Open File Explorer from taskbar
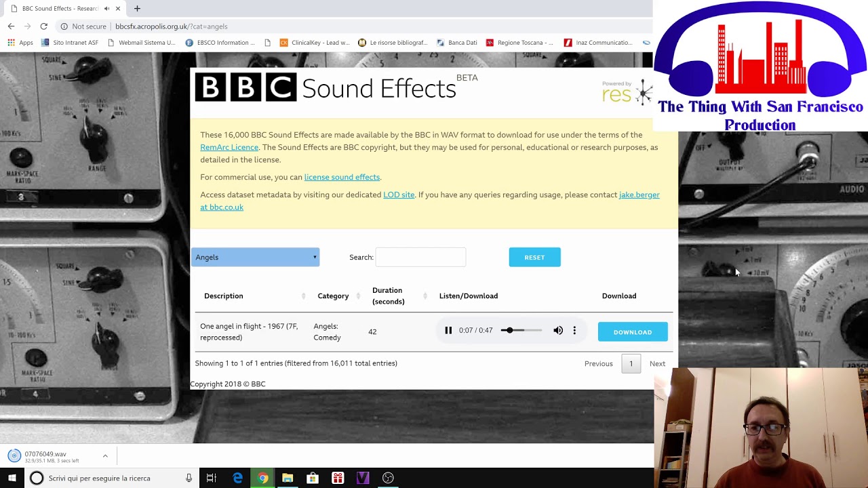 tap(288, 478)
